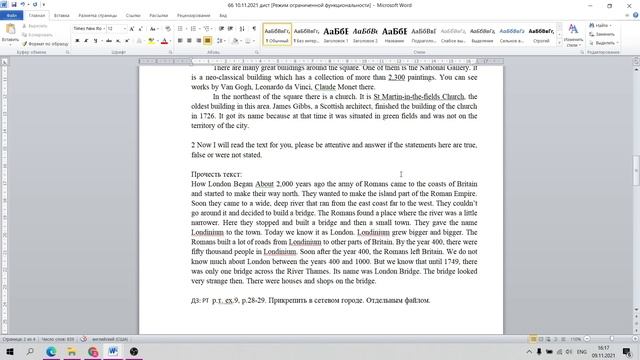Click the Sort (A-Z) icon
The height and width of the screenshot is (360, 640).
[242, 29]
